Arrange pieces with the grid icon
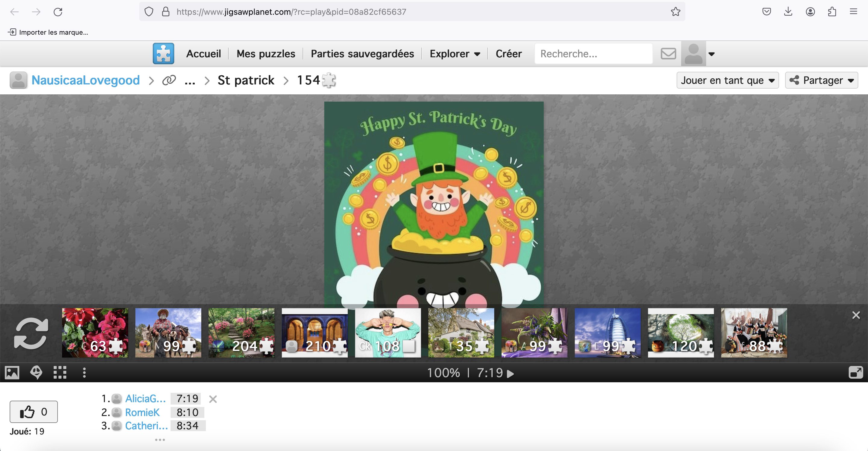 [x=60, y=372]
